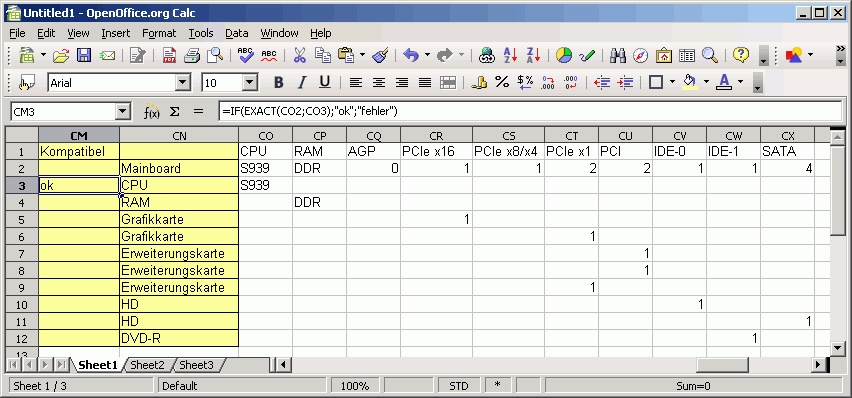
Task: Open the New document dropdown arrow
Action: [43, 55]
